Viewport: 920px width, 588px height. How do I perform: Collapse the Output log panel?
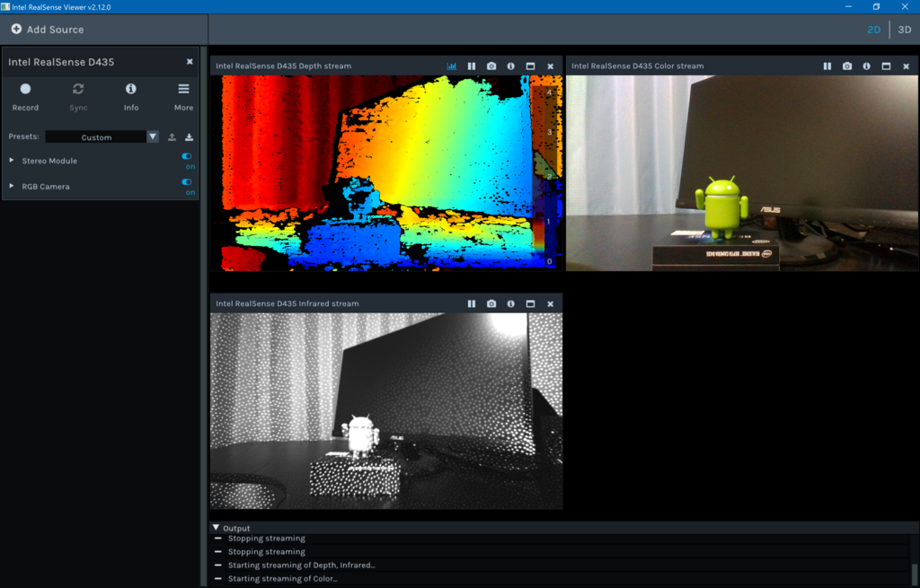pyautogui.click(x=216, y=528)
